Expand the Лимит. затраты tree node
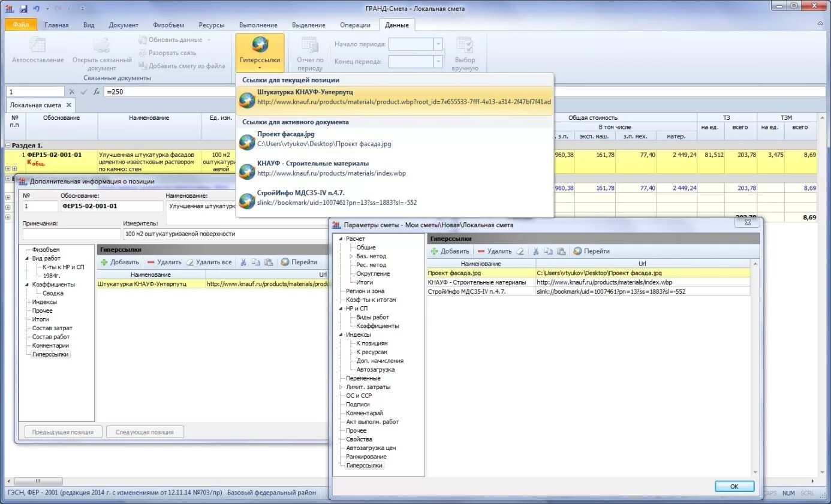 (x=341, y=387)
